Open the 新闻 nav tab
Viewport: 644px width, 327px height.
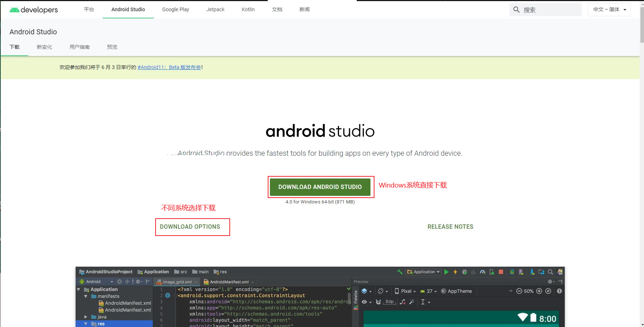point(305,9)
